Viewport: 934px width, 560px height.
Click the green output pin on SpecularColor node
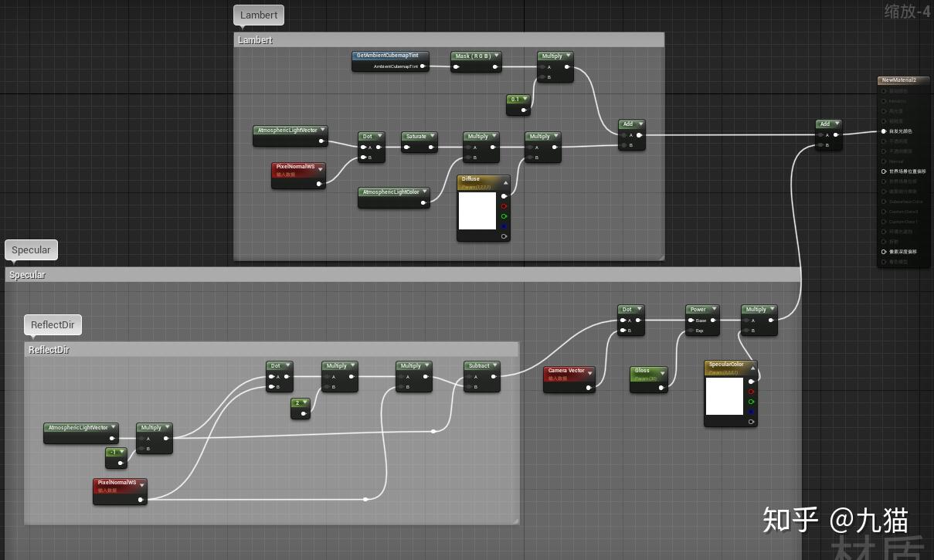752,401
